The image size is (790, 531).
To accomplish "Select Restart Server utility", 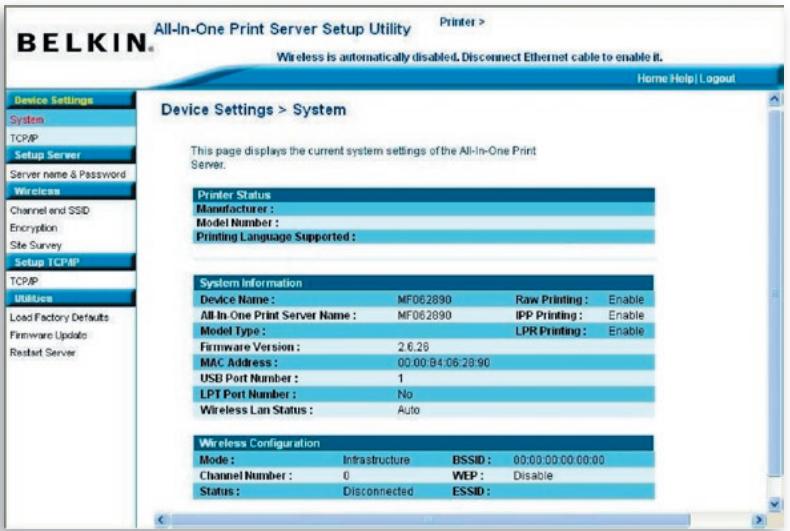I will click(x=42, y=353).
